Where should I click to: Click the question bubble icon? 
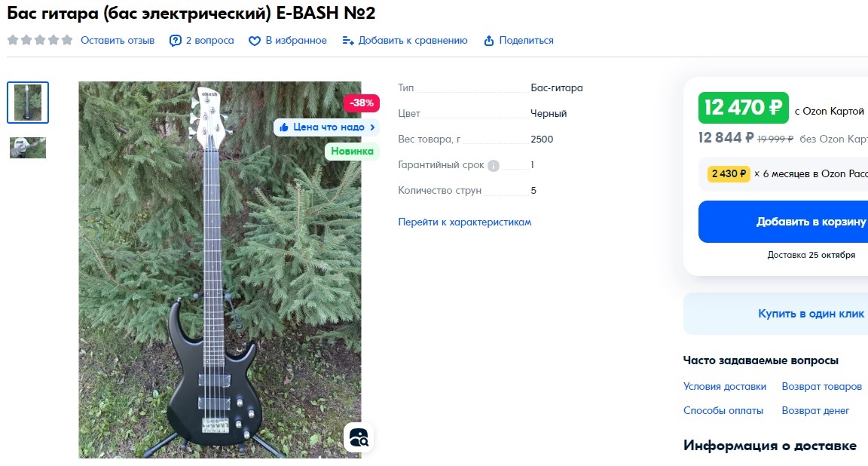coord(176,41)
